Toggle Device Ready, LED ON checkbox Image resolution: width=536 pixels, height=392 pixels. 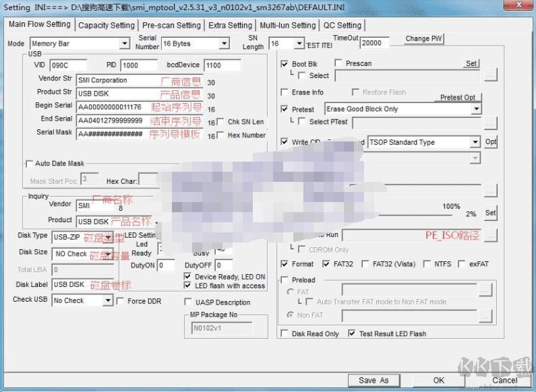(187, 276)
